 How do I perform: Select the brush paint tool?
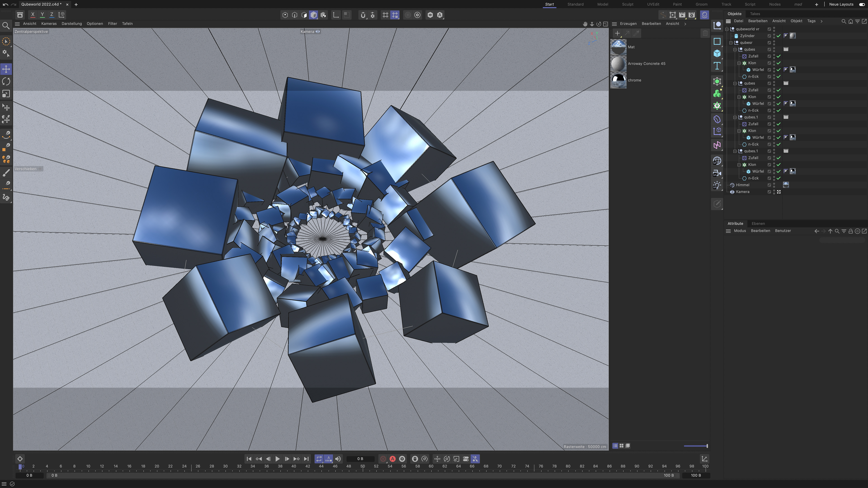pos(6,173)
